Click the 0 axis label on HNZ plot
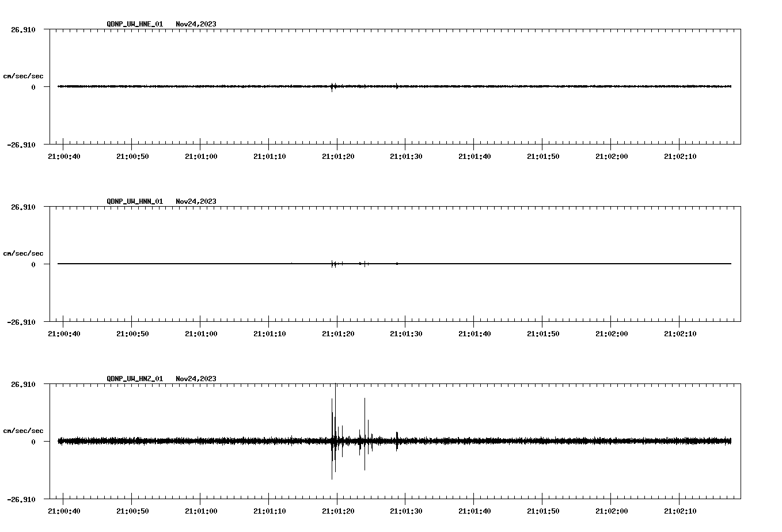Viewport: 782px width, 532px height. [33, 442]
